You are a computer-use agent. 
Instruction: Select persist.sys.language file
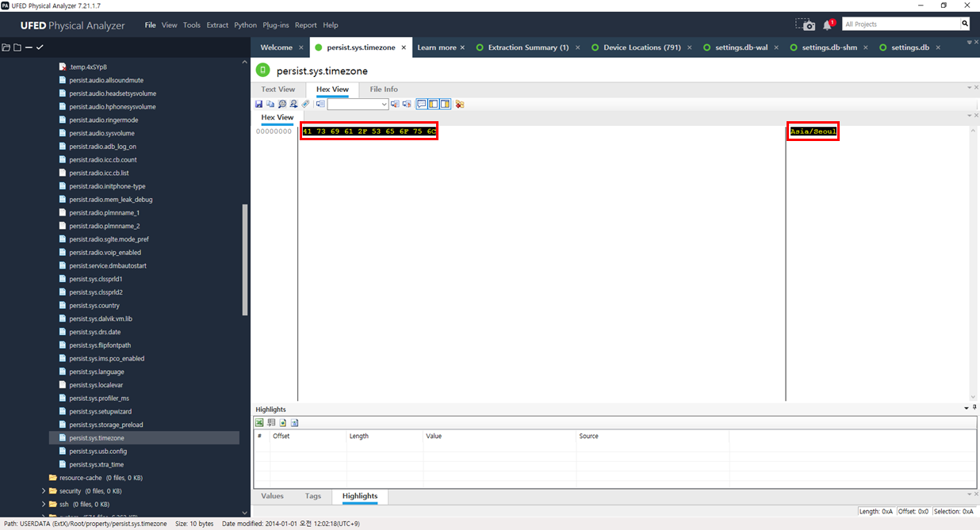(96, 372)
